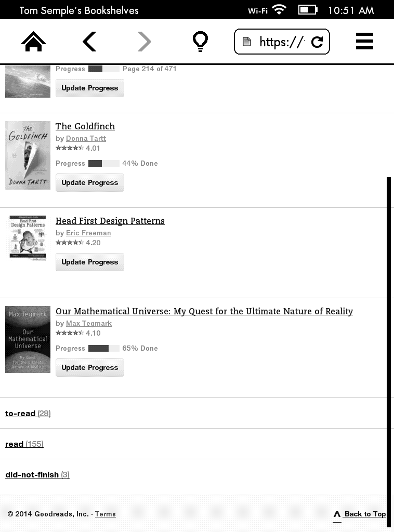
Task: Update progress for Our Mathematical Universe
Action: pyautogui.click(x=90, y=367)
